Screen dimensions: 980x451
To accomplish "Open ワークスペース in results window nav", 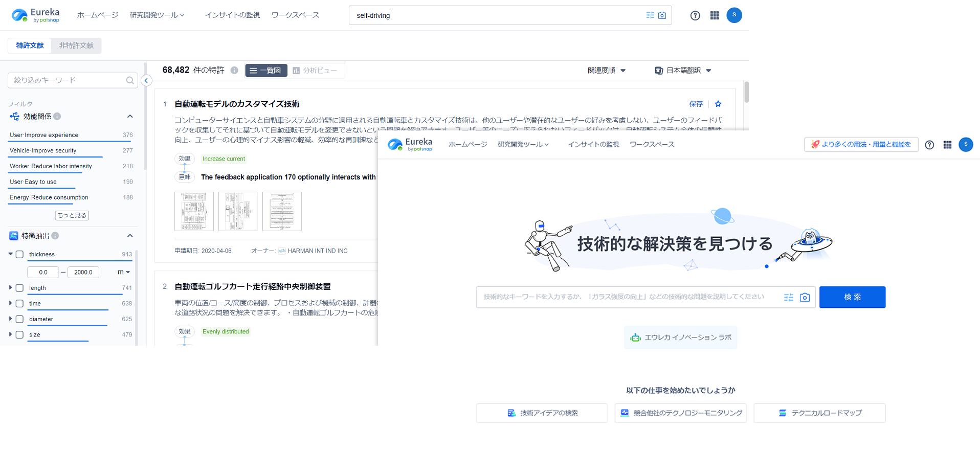I will click(296, 15).
